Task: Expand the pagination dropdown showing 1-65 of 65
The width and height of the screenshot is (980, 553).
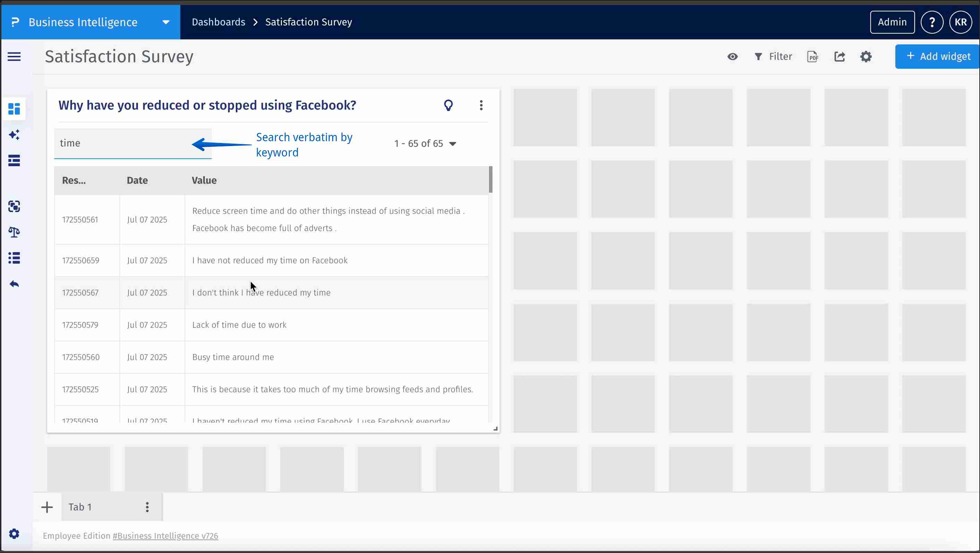Action: click(453, 144)
